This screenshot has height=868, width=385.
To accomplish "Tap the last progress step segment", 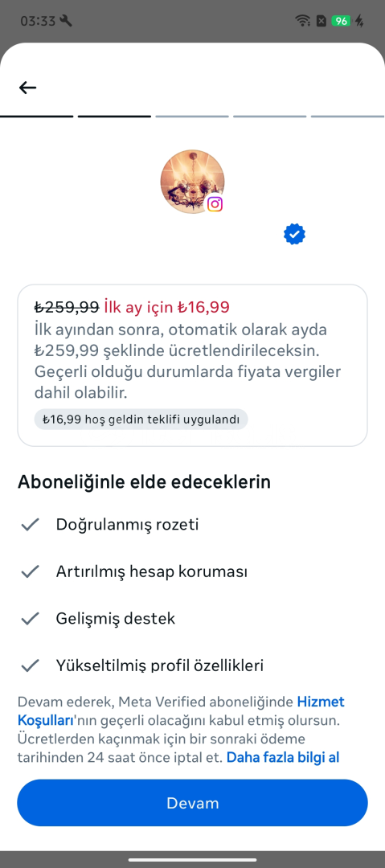I will [347, 117].
